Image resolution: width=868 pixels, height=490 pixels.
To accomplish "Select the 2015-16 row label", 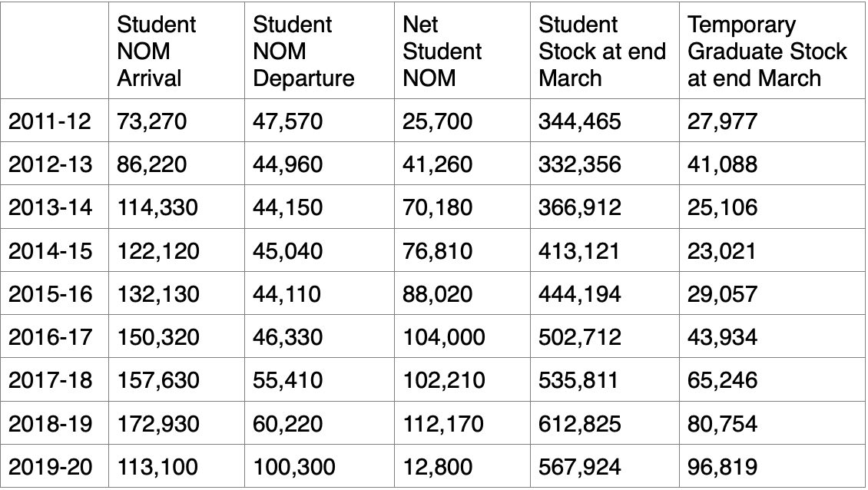I will click(49, 294).
